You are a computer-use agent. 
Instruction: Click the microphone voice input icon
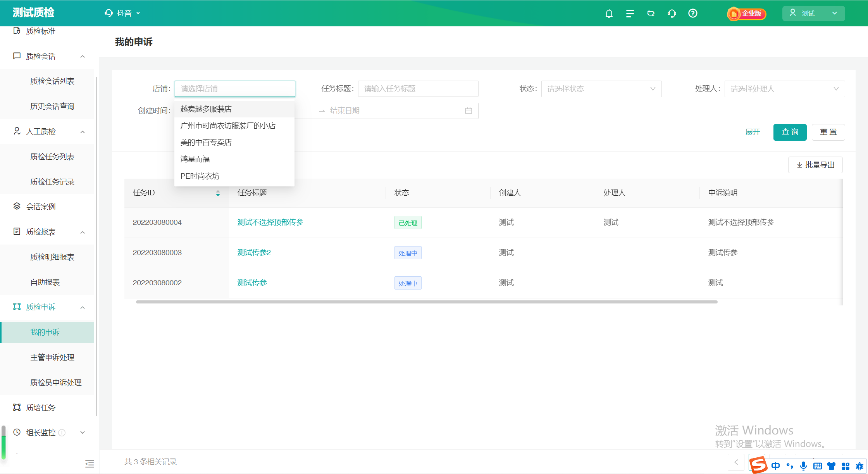click(x=804, y=466)
